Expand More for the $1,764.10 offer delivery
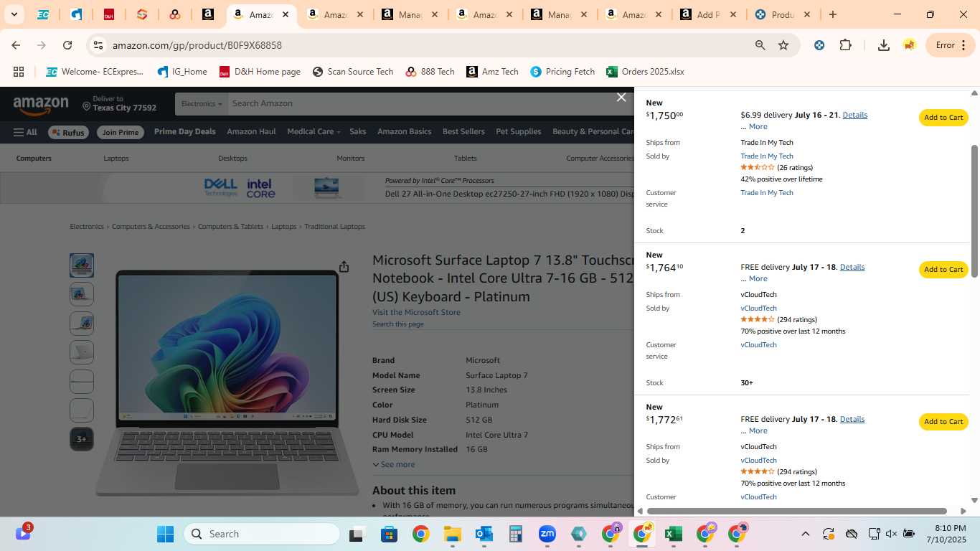980x551 pixels. (758, 279)
